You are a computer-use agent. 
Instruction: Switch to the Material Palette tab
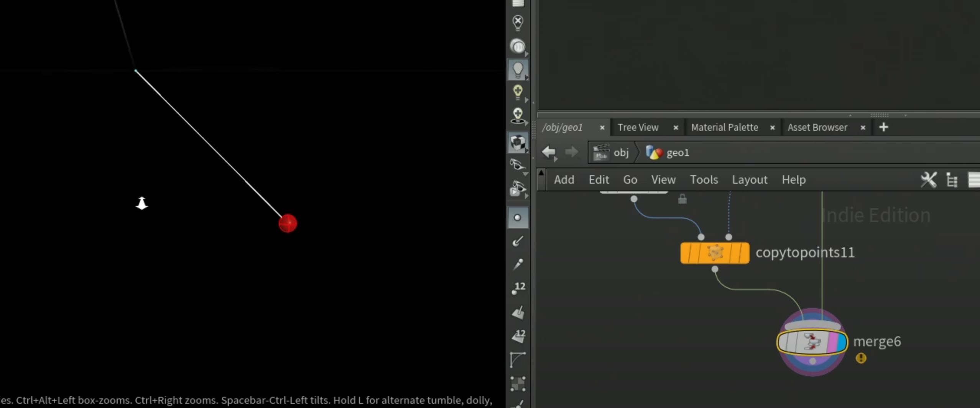coord(725,127)
